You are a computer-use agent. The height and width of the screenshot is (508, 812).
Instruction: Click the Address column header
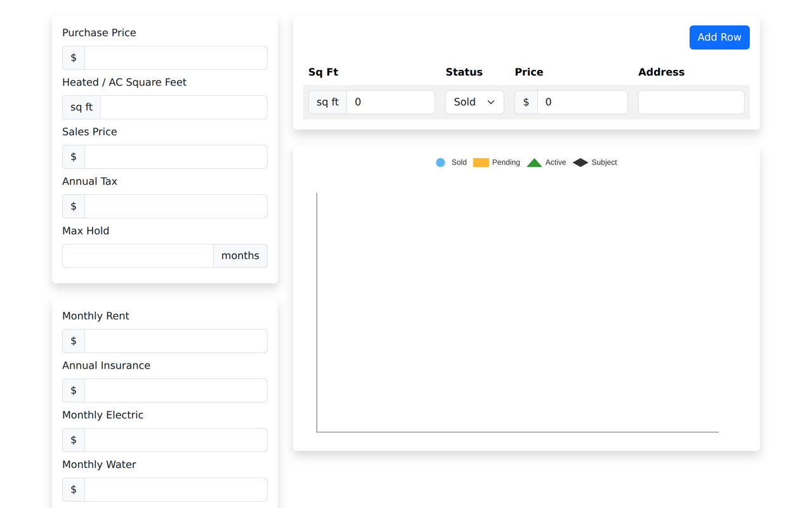tap(661, 72)
